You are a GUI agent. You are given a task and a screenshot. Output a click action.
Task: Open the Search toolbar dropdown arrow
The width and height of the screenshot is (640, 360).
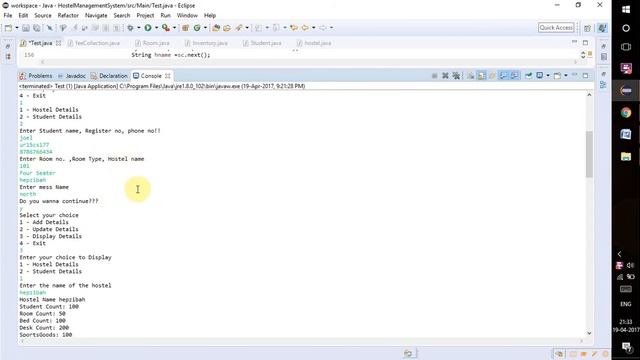247,28
